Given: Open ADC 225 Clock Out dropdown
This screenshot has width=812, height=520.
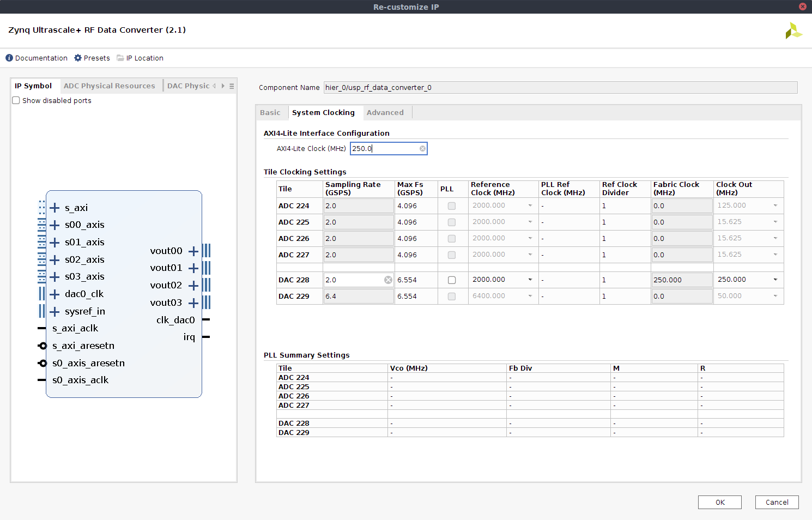Looking at the screenshot, I should click(775, 222).
